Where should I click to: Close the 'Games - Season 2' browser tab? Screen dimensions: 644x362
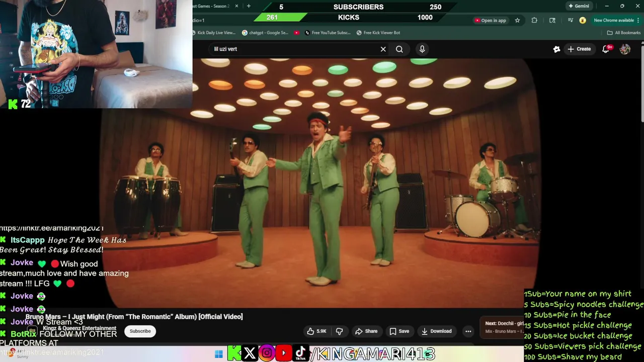tap(236, 6)
